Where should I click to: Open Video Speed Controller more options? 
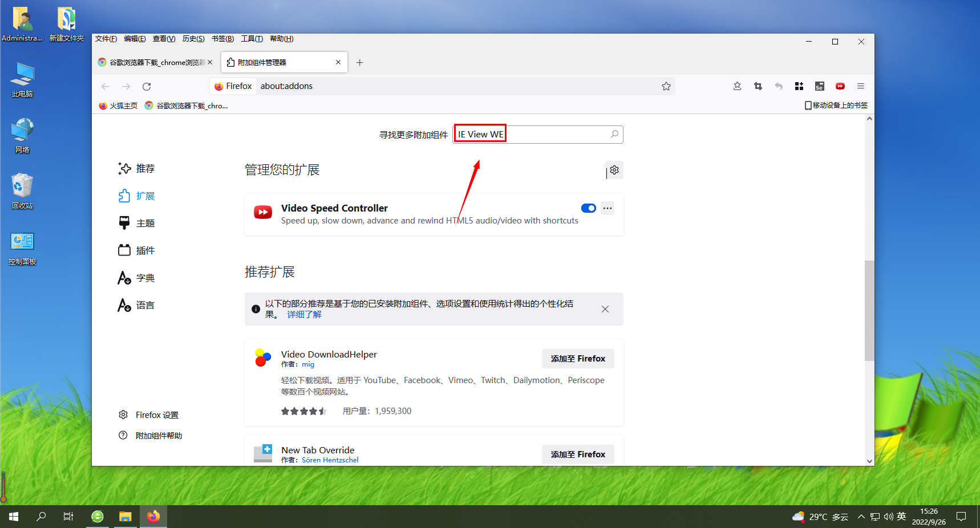(x=608, y=208)
